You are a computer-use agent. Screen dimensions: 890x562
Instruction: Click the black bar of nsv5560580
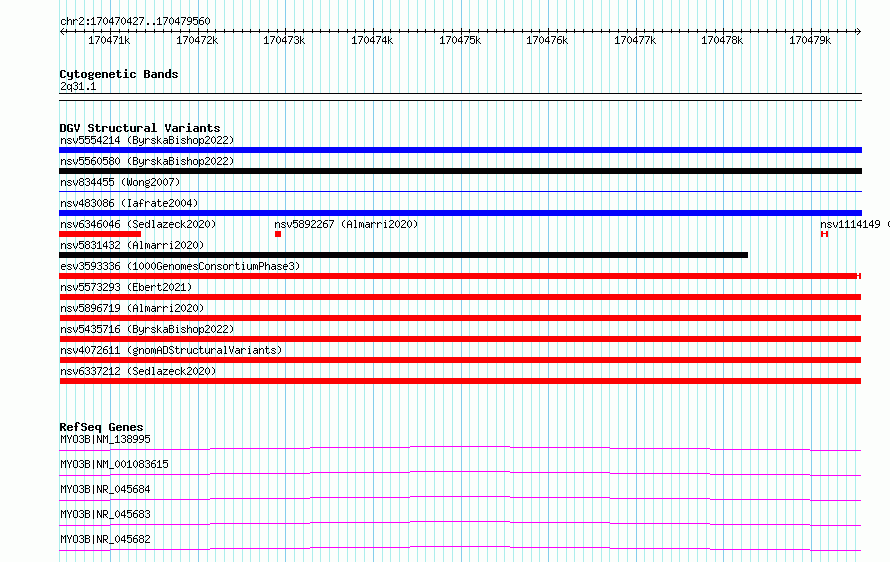[460, 171]
